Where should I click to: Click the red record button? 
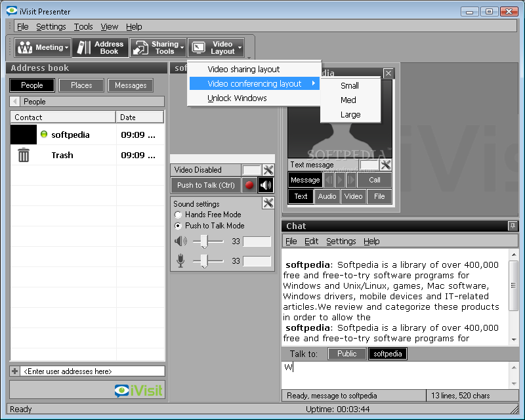pos(249,185)
